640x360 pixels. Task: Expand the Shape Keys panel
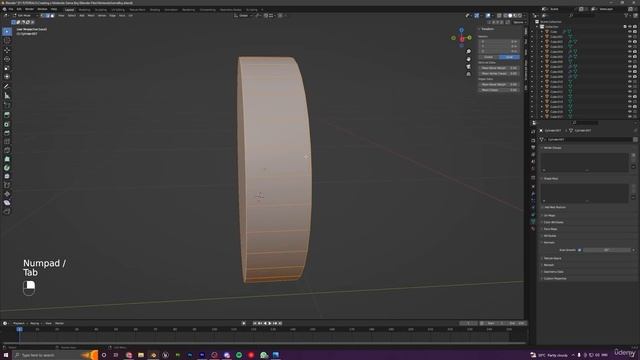(x=551, y=178)
